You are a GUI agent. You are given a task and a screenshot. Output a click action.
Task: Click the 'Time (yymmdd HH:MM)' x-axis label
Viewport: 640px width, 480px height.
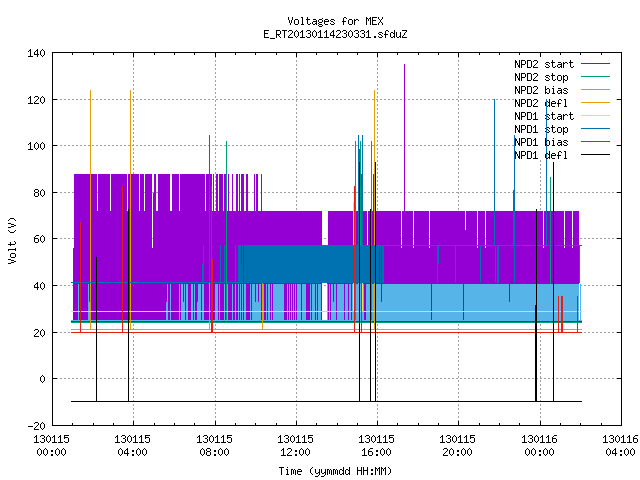click(x=335, y=471)
